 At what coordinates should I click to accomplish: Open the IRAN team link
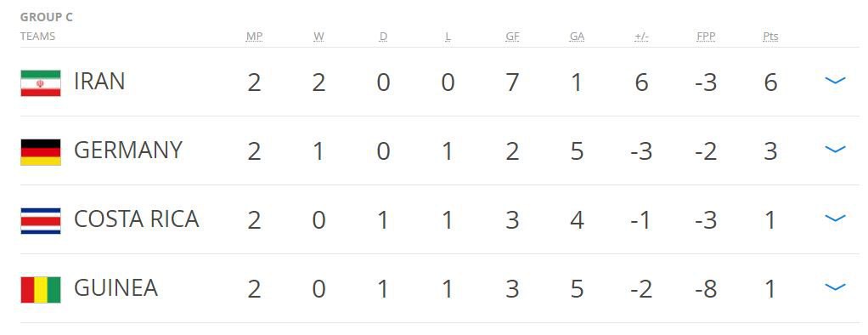99,82
